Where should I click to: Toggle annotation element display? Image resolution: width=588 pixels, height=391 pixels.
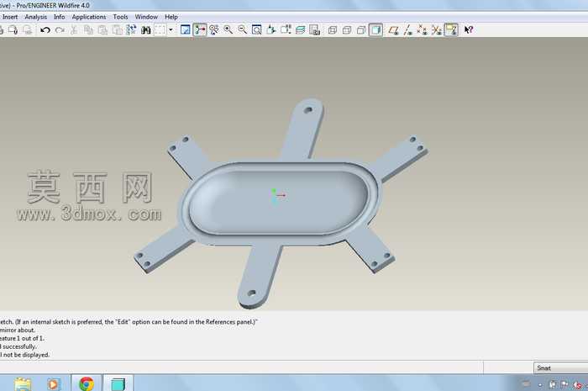(x=451, y=30)
